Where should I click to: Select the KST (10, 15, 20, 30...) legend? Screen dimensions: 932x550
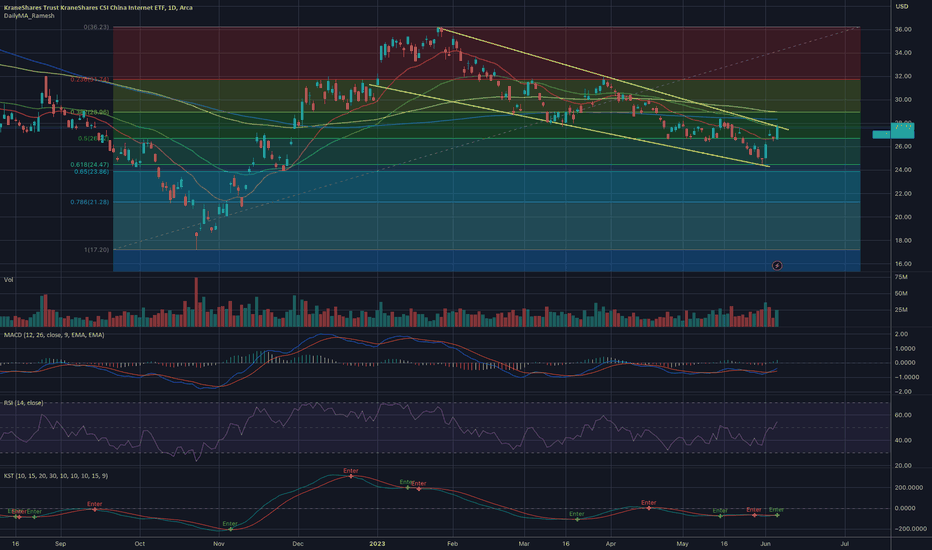[x=56, y=476]
